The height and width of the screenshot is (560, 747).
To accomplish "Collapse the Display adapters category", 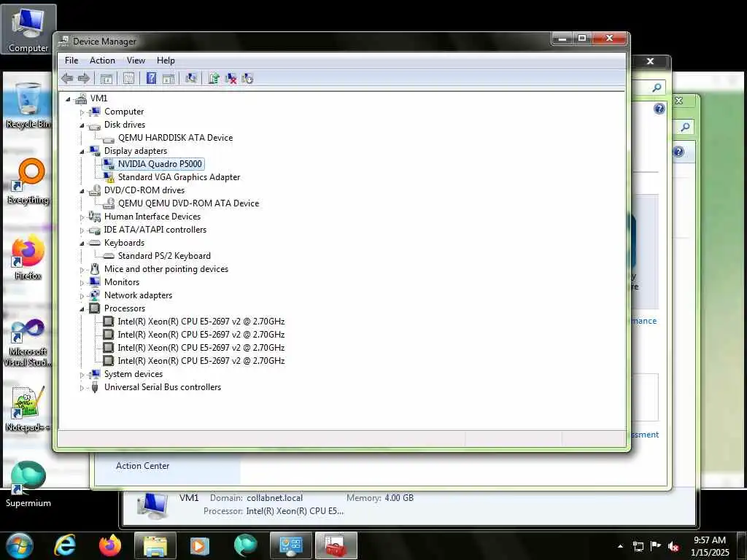I will point(82,152).
